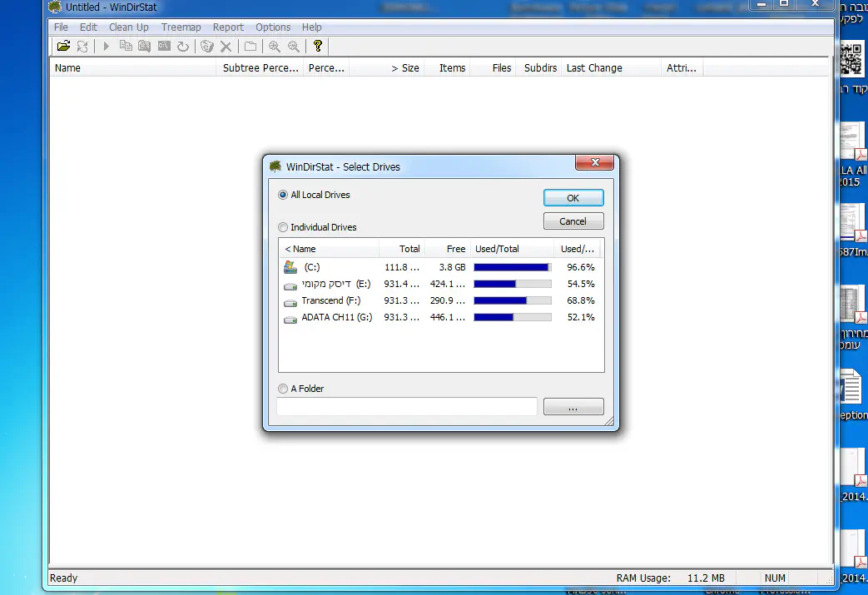
Task: Open the Clean Up menu
Action: (x=128, y=27)
